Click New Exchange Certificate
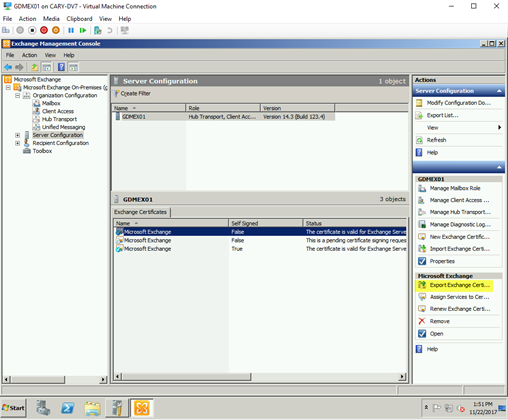Image resolution: width=508 pixels, height=420 pixels. coord(459,237)
